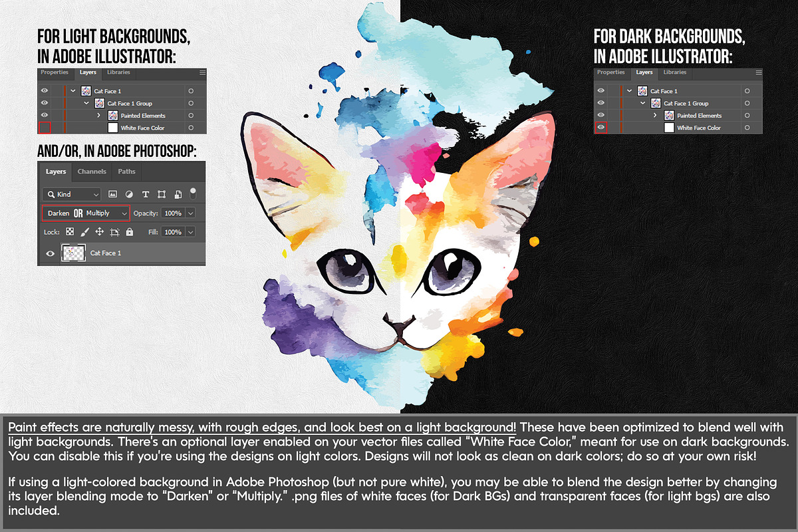This screenshot has width=798, height=532.
Task: Click target circle for Cat Face 1 Group, dark-backgrounds panel
Action: 747,103
